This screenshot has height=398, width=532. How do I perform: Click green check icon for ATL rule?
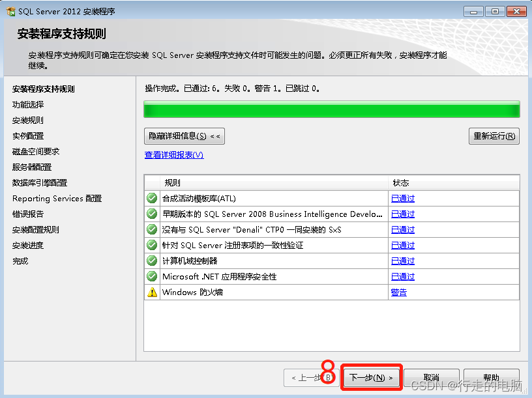152,198
